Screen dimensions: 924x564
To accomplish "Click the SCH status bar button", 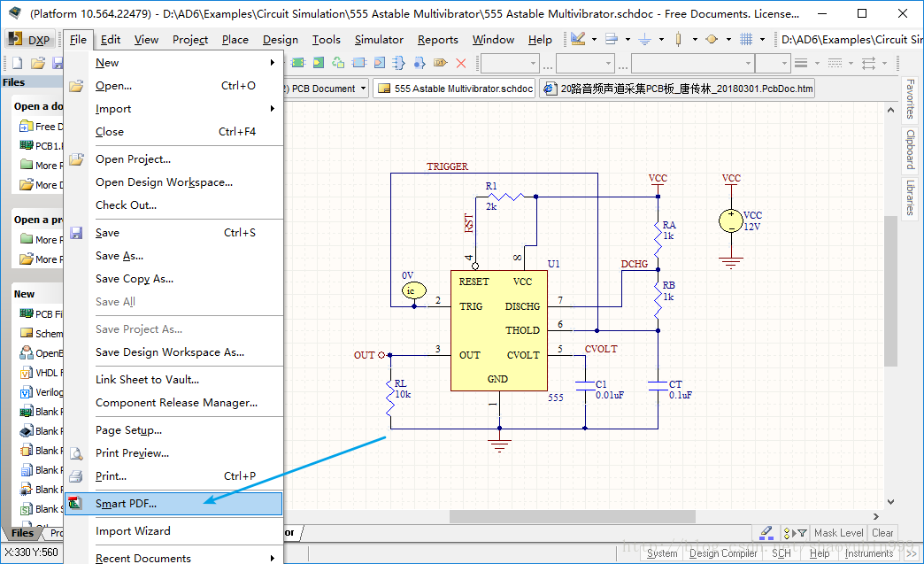I will click(x=782, y=553).
